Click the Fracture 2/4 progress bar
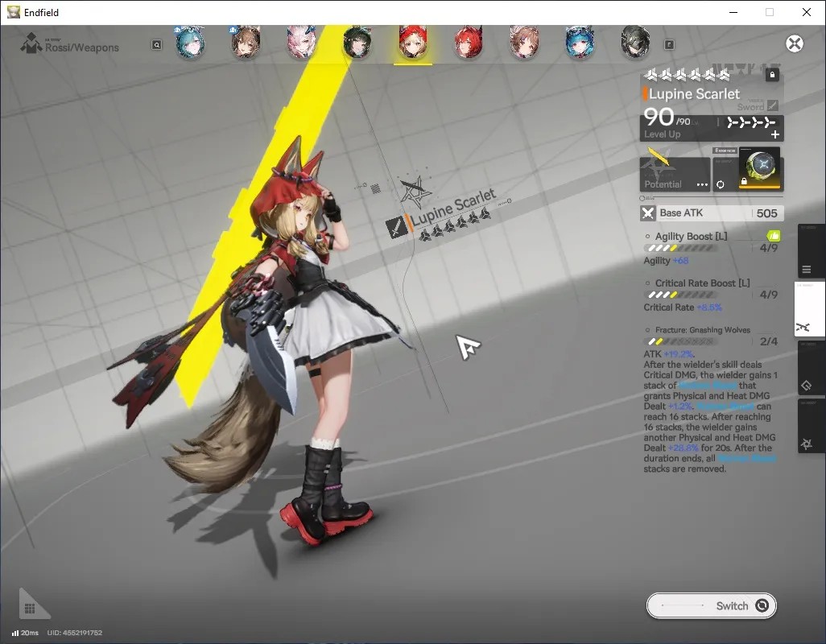This screenshot has width=826, height=644. [679, 342]
